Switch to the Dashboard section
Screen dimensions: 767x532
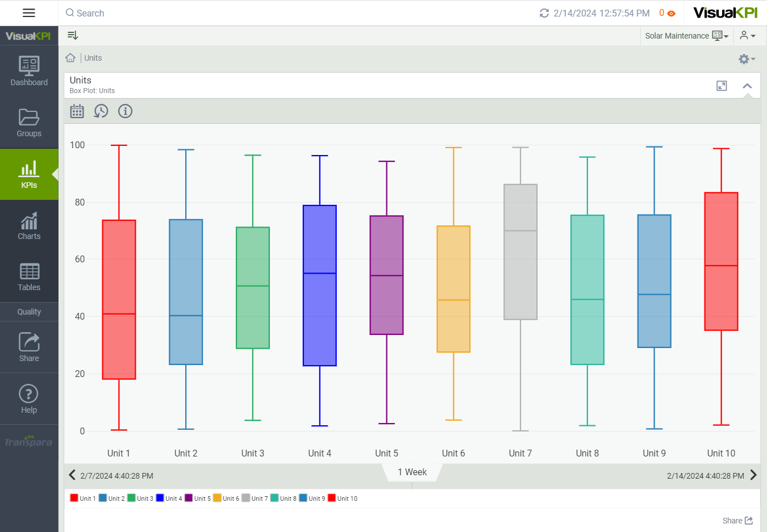[29, 71]
